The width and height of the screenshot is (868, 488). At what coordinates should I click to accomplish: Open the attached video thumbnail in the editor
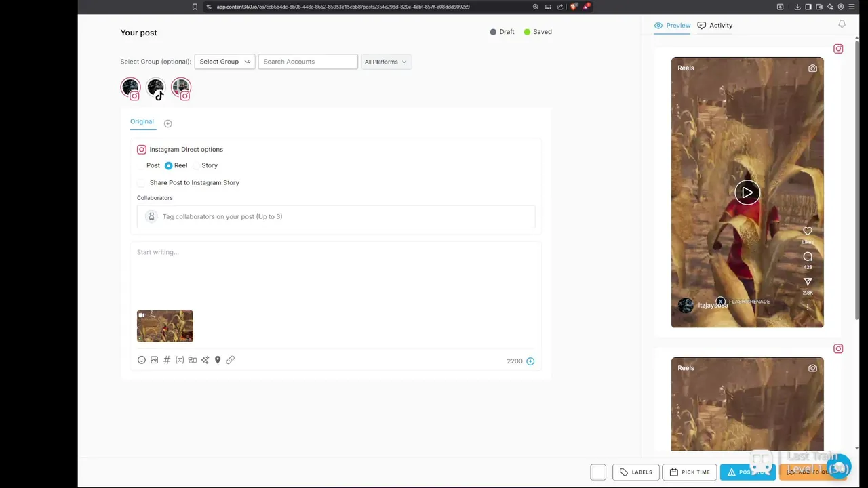pos(165,326)
